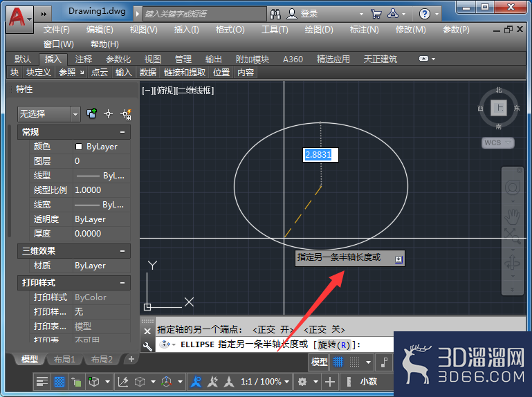
Task: Click the 块定义 ribbon panel button
Action: [38, 72]
